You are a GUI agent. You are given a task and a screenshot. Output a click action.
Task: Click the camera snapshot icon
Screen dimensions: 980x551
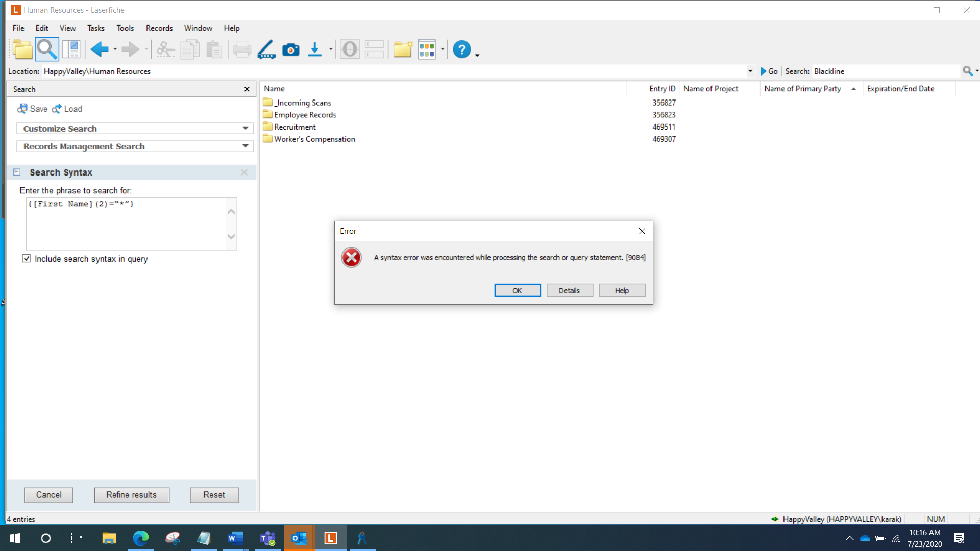click(291, 49)
